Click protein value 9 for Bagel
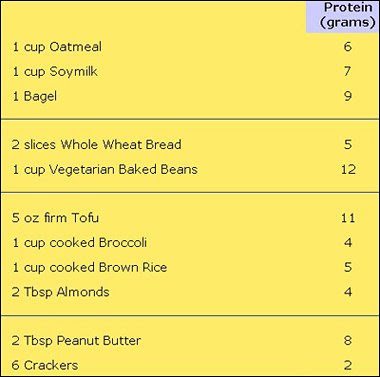The image size is (380, 377). 348,96
